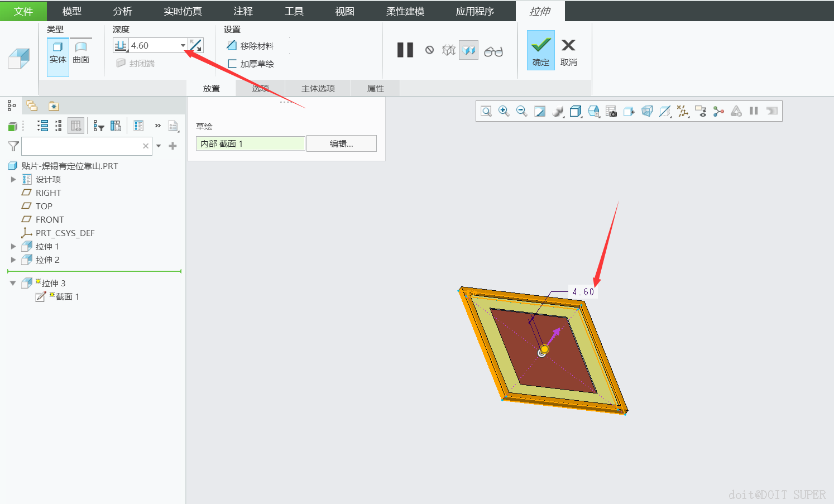
Task: Open the shading display style menu
Action: coord(576,111)
